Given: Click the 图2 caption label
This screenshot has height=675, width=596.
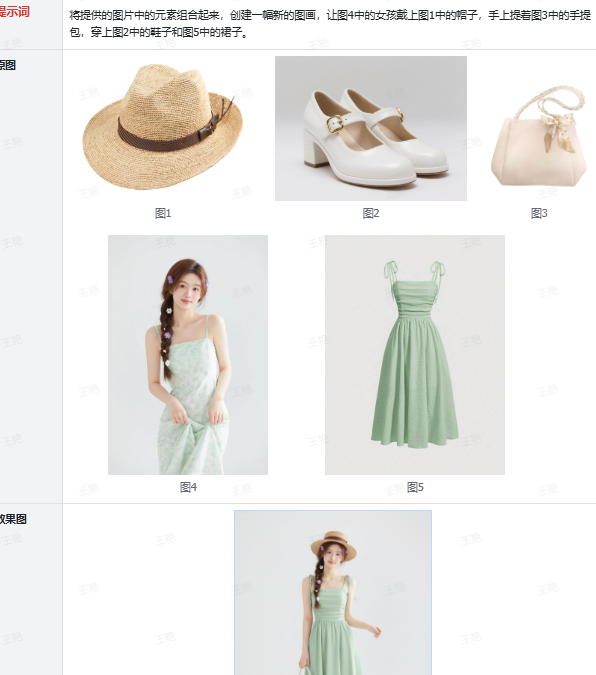Looking at the screenshot, I should click(x=371, y=213).
